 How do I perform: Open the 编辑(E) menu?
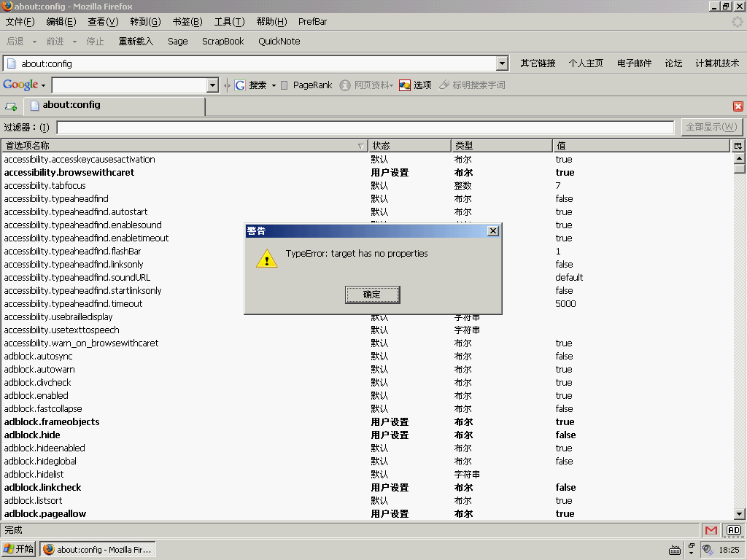61,21
